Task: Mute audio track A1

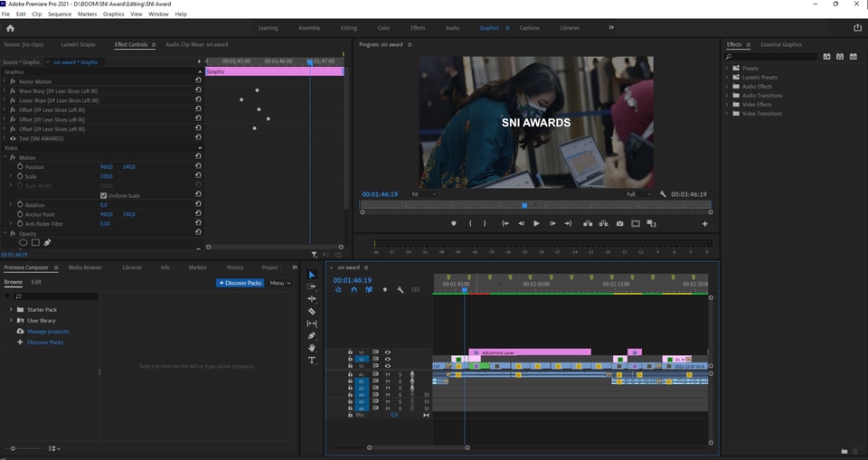Action: coord(388,375)
